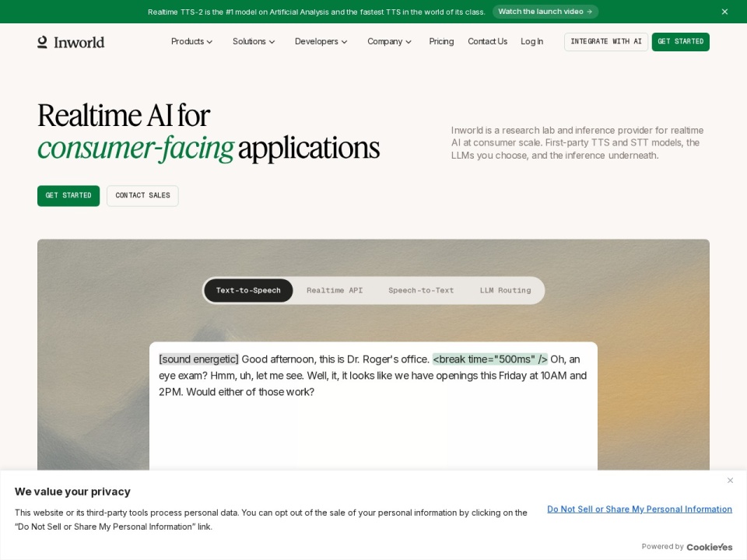Click the Inworld logo
Image resolution: width=747 pixels, height=560 pixels.
tap(71, 42)
